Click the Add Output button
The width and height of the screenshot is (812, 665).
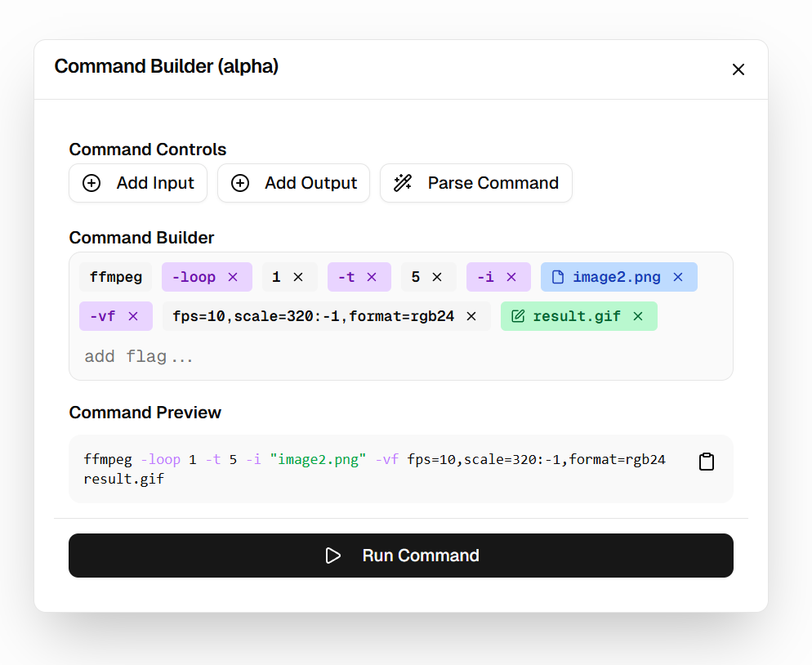(293, 183)
